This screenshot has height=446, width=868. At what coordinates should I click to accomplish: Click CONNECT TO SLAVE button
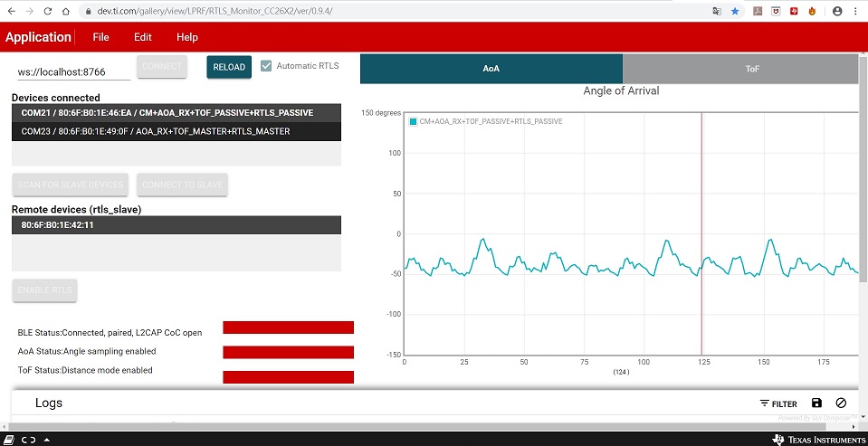182,185
